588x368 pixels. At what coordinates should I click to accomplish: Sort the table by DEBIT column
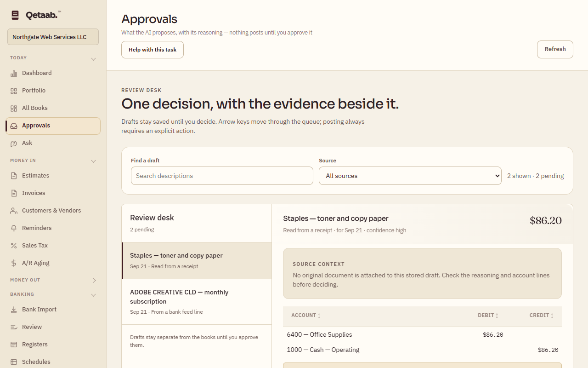[x=488, y=315]
